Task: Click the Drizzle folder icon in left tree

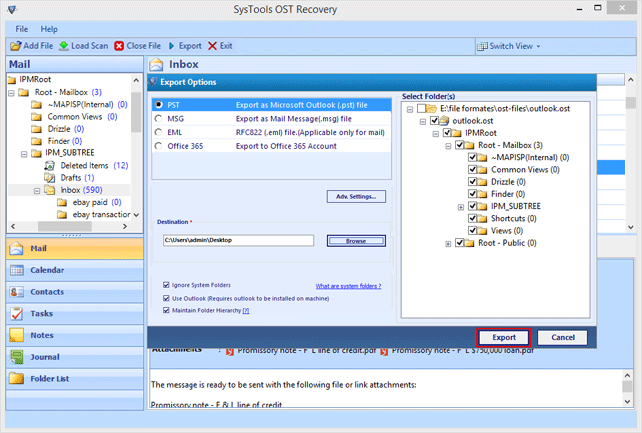Action: click(36, 129)
